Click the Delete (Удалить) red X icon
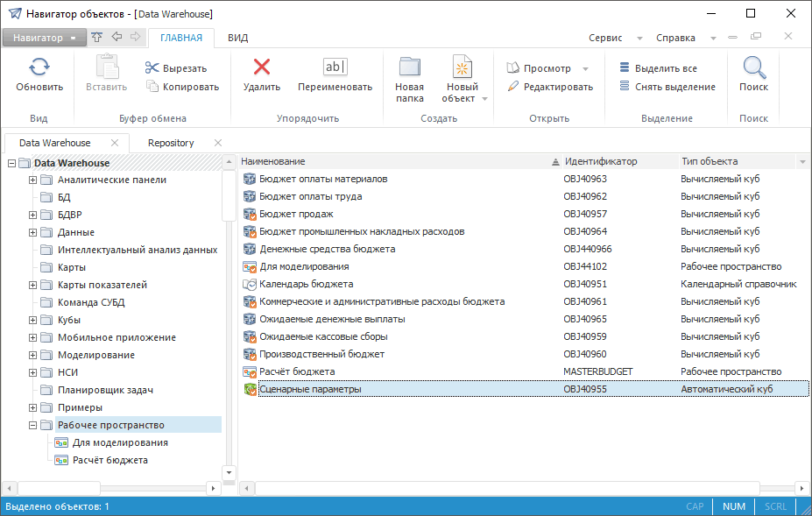The image size is (812, 516). tap(261, 67)
